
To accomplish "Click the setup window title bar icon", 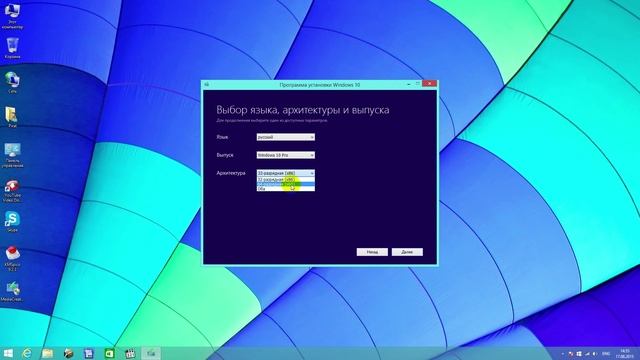I will pyautogui.click(x=207, y=84).
